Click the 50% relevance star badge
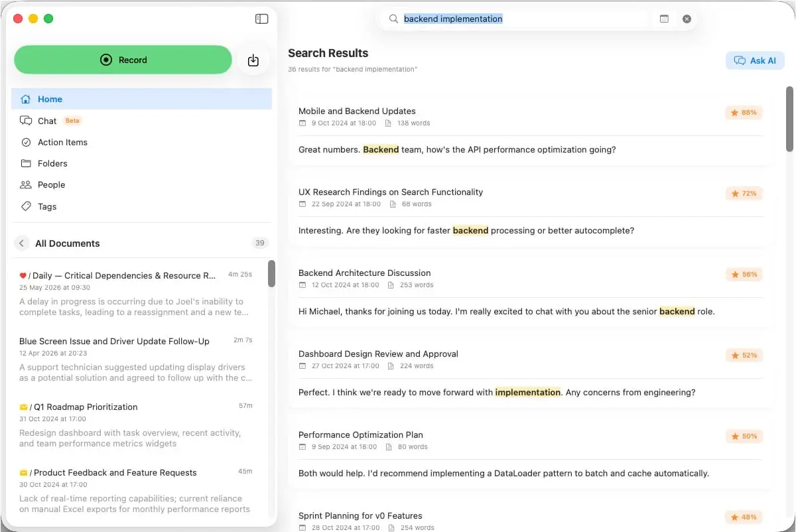The height and width of the screenshot is (532, 796). coord(744,436)
